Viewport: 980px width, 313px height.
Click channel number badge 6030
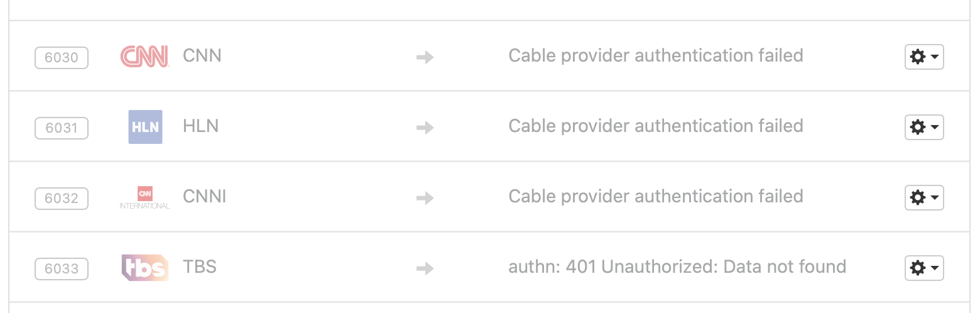pos(62,58)
